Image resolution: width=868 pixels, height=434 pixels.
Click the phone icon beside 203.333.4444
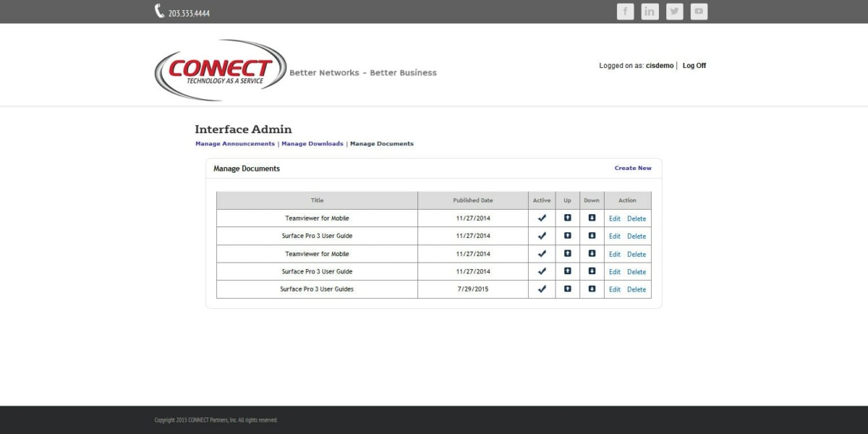click(159, 12)
